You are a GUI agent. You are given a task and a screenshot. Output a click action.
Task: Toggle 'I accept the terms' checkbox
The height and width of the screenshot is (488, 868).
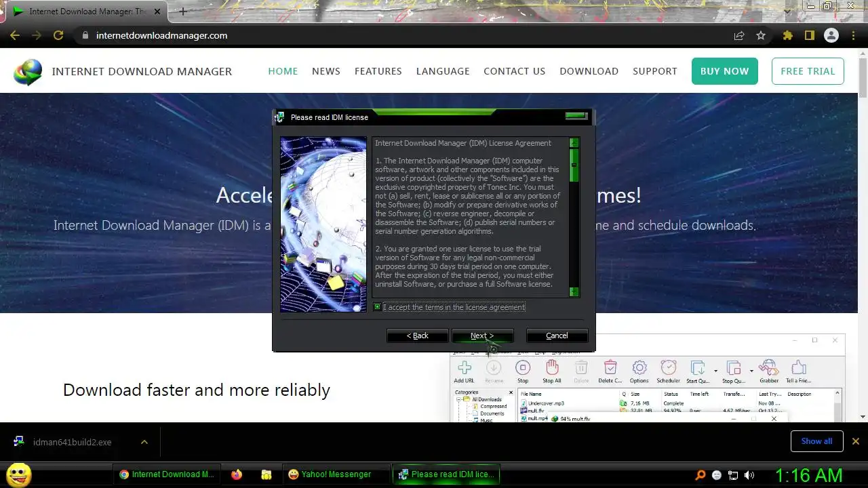click(378, 307)
